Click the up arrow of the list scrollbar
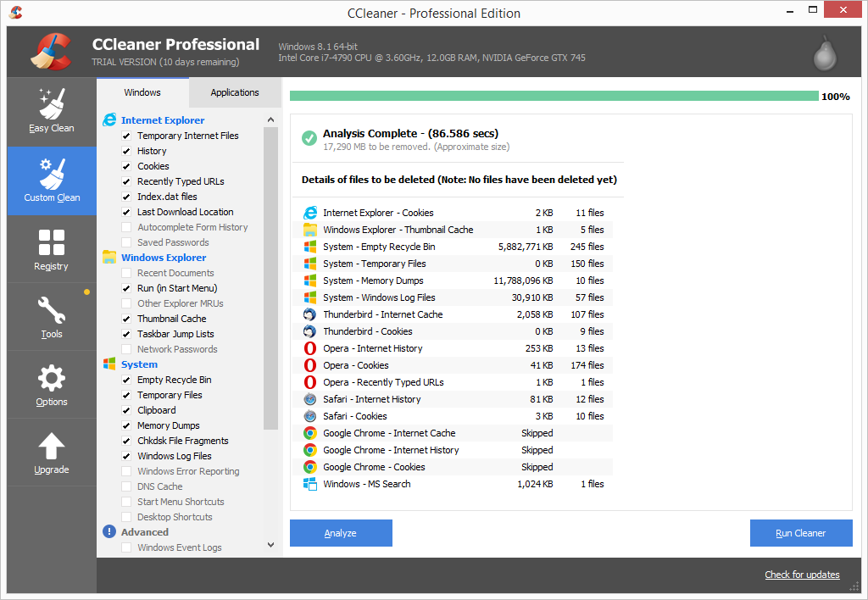This screenshot has width=868, height=600. coord(270,118)
